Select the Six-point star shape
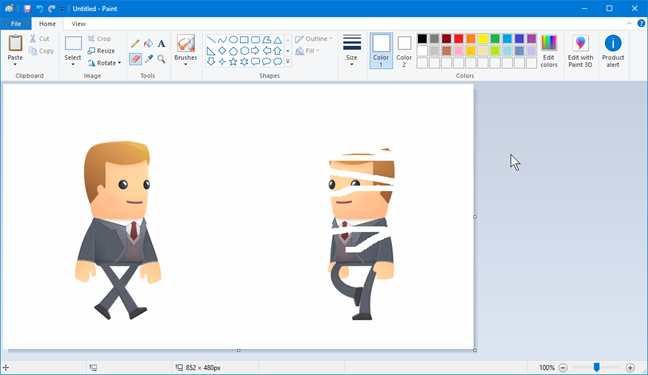Screen dimensions: 648x375 point(245,62)
